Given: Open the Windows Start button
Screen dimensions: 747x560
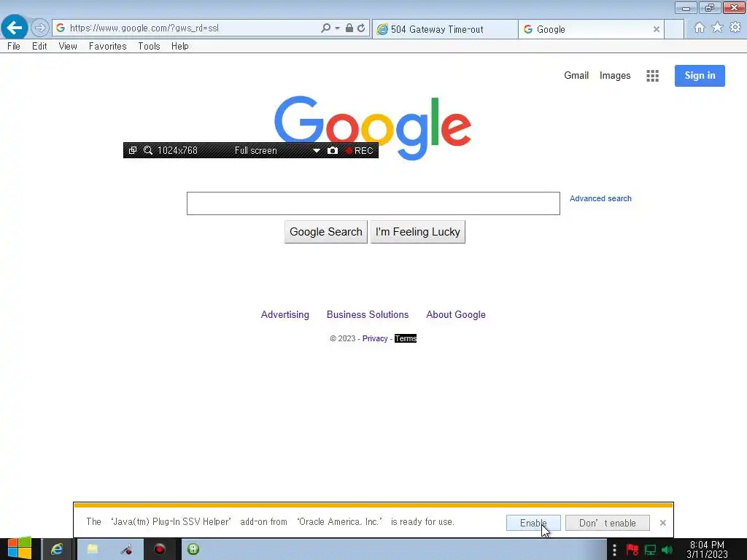Looking at the screenshot, I should coord(19,549).
